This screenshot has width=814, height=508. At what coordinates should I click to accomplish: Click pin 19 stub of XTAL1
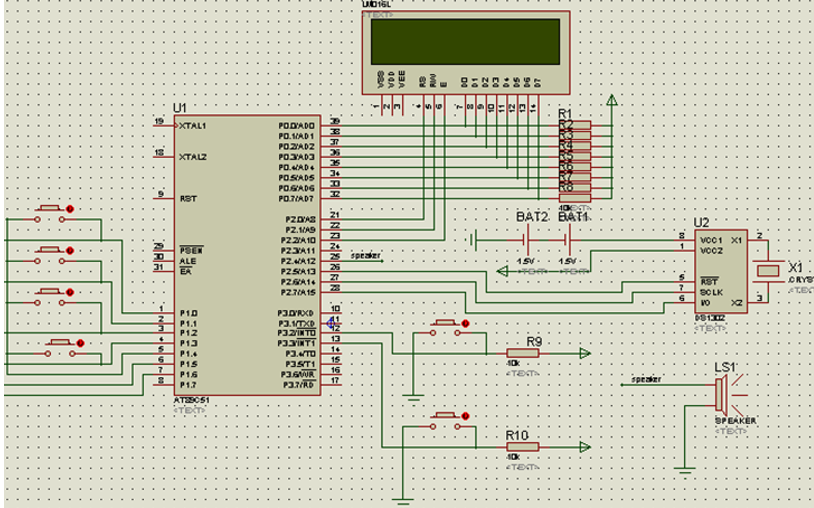pyautogui.click(x=164, y=126)
